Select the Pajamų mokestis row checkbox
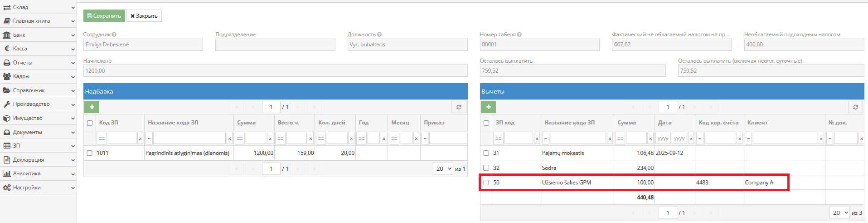This screenshot has width=868, height=223. pyautogui.click(x=486, y=153)
